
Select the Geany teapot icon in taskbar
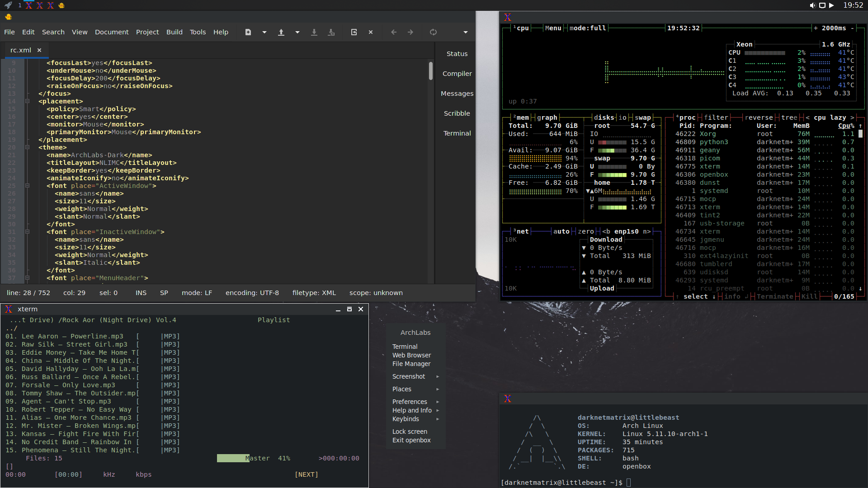(x=61, y=5)
